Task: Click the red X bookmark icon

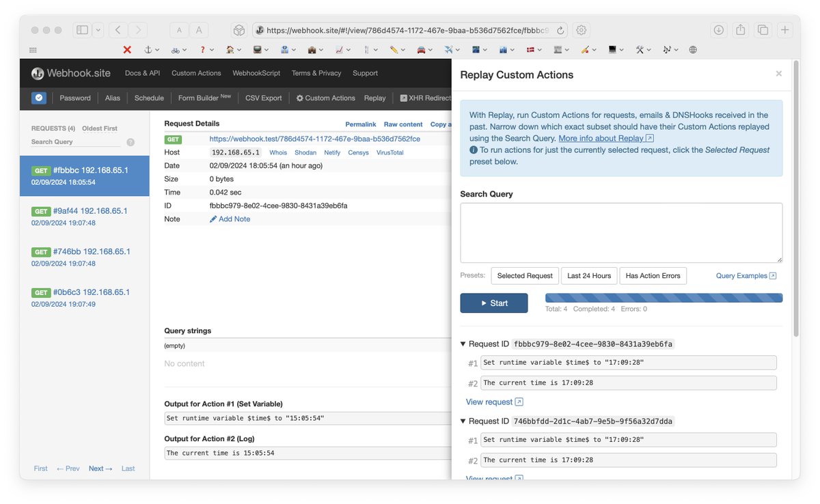Action: pyautogui.click(x=127, y=50)
